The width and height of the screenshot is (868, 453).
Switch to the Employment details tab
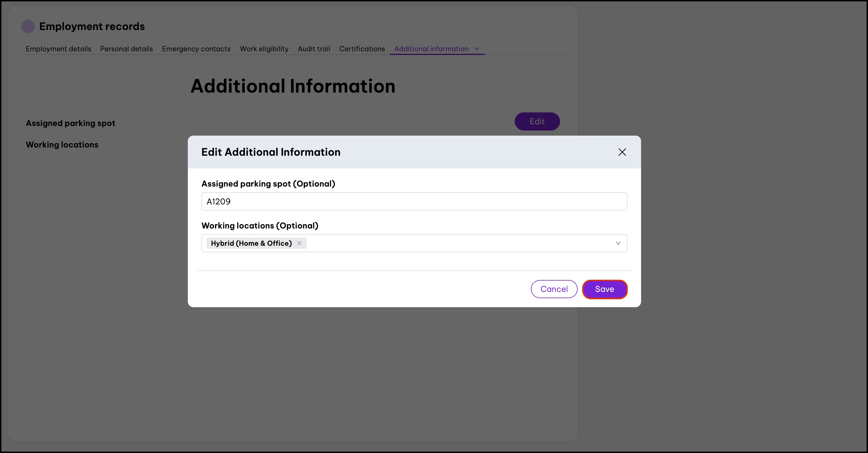pos(58,49)
